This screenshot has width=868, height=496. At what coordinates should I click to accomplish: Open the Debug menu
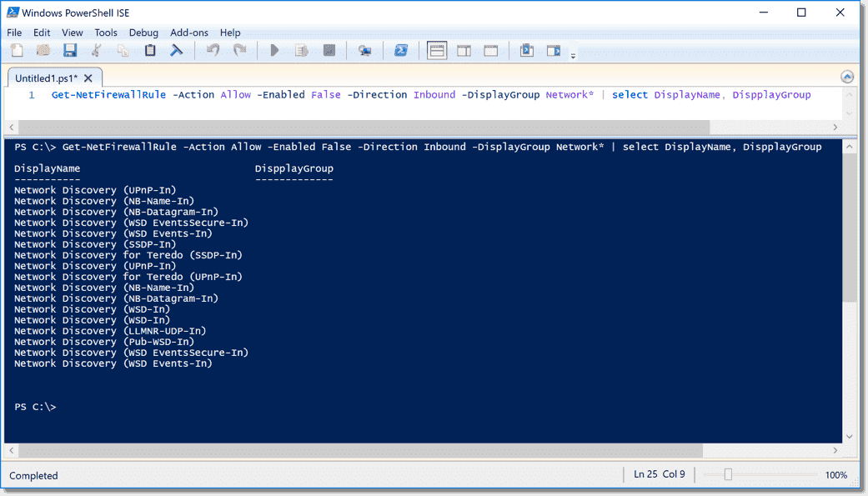[143, 33]
